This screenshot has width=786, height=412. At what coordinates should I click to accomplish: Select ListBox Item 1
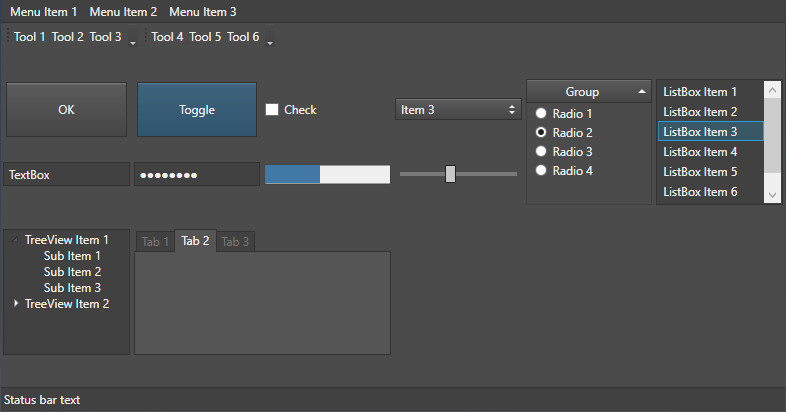(710, 92)
